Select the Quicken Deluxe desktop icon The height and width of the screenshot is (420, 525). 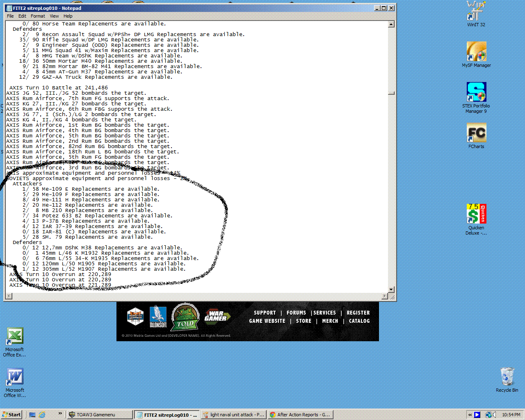(476, 219)
